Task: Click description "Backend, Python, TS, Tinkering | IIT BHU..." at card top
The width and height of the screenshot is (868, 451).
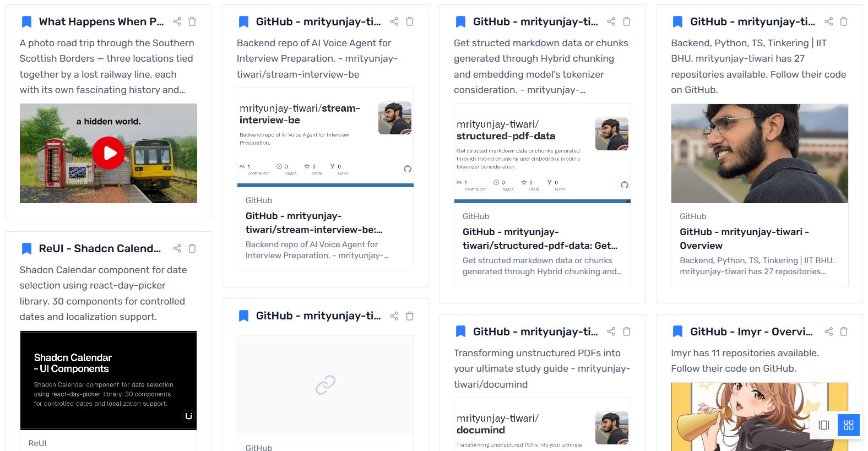Action: coord(758,67)
